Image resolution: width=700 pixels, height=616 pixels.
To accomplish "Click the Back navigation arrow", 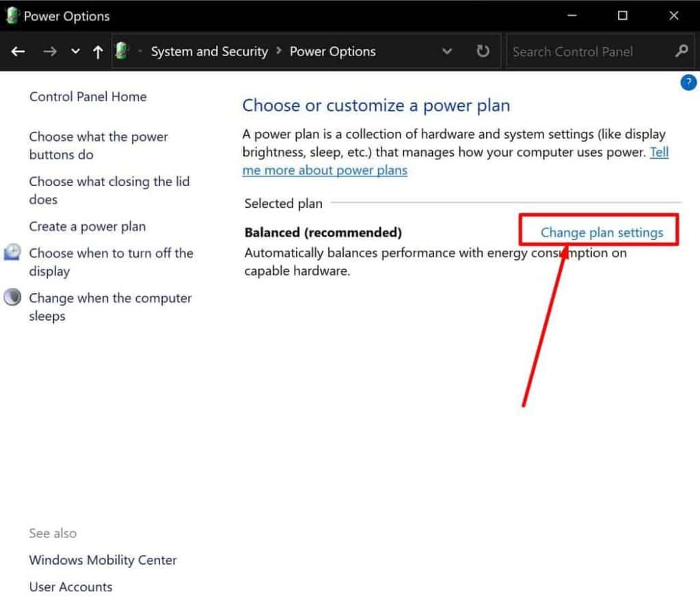I will 18,51.
